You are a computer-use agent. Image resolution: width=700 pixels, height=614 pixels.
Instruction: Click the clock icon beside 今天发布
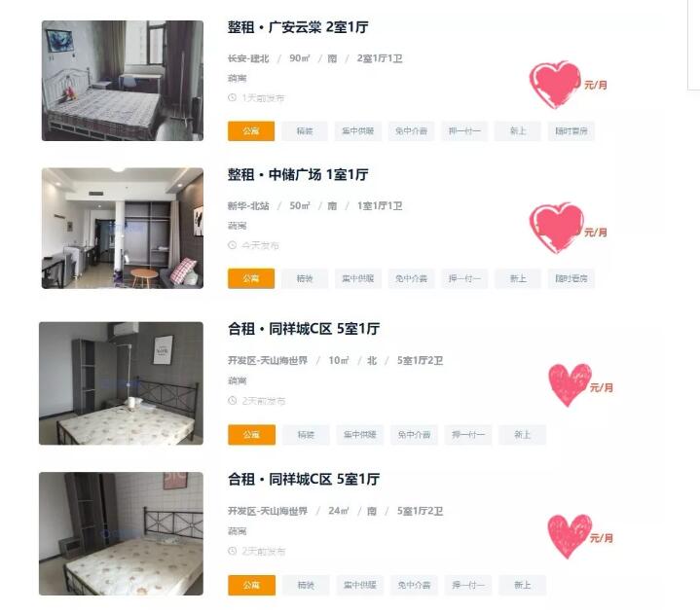(x=232, y=245)
